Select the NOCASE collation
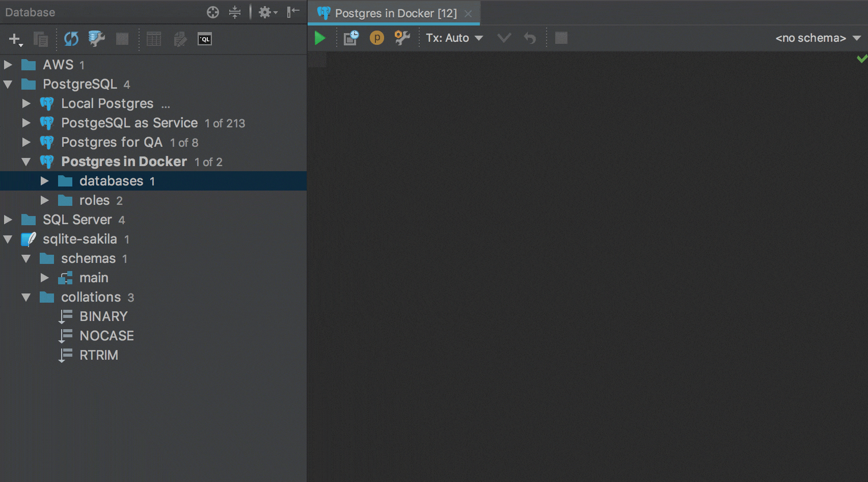 pos(106,335)
